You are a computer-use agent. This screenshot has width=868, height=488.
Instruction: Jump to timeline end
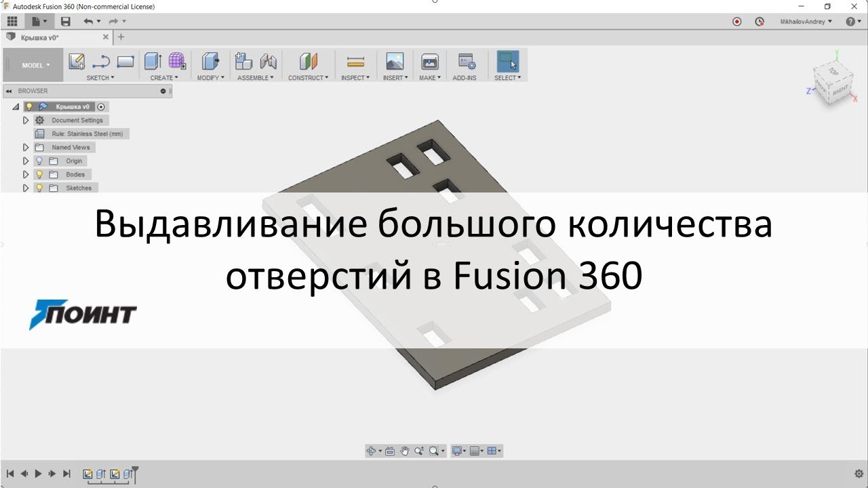66,474
